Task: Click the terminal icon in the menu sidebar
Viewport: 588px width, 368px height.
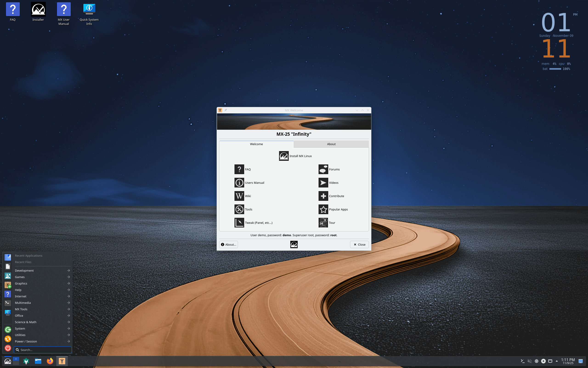Action: pyautogui.click(x=8, y=303)
